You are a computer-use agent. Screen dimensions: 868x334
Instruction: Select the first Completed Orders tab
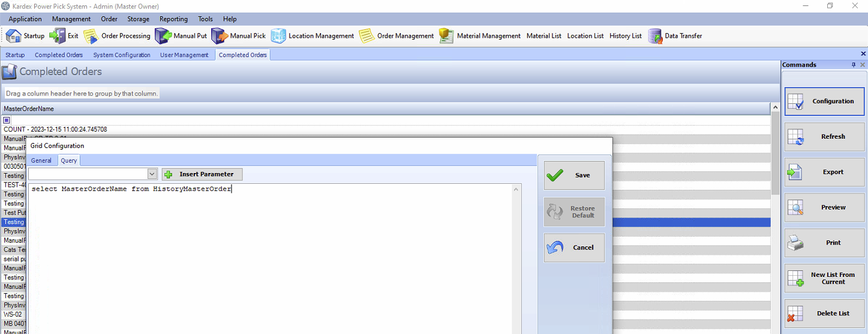tap(59, 55)
